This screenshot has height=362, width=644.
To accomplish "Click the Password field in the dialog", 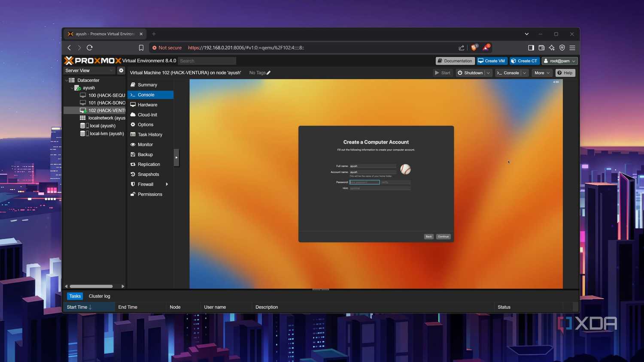I will (x=365, y=182).
